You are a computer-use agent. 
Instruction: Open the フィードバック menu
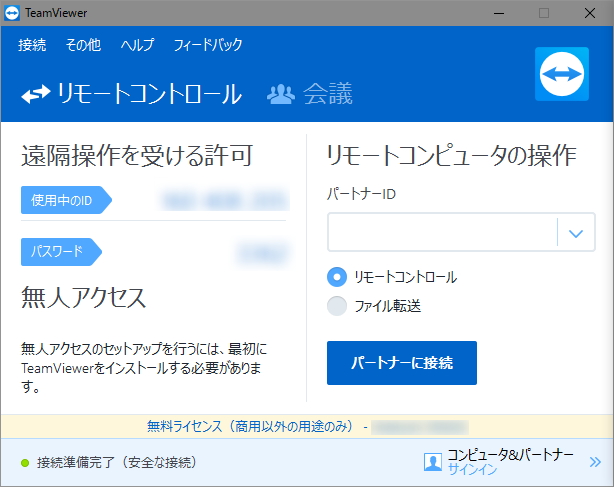click(208, 45)
